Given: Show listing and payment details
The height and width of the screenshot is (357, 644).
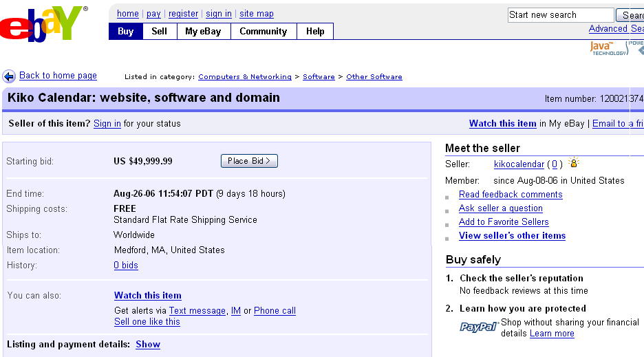Looking at the screenshot, I should click(148, 344).
